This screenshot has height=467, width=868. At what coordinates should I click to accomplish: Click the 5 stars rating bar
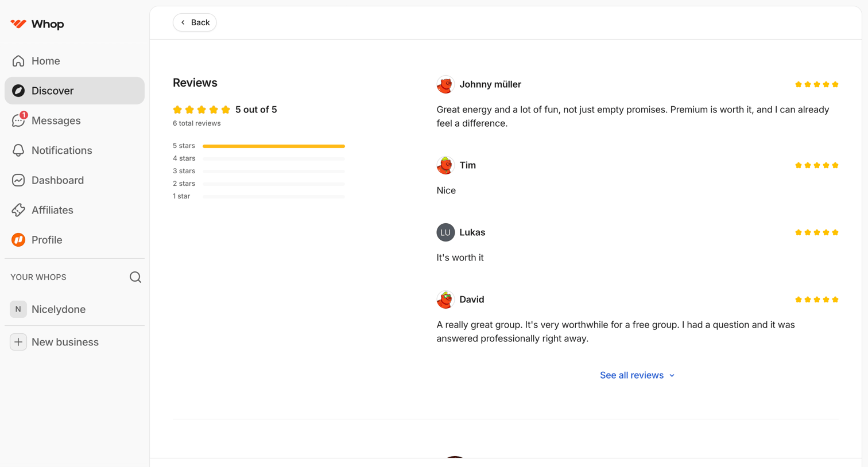pos(274,146)
